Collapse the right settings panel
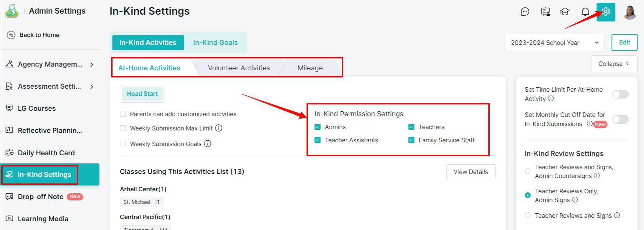 [x=614, y=64]
